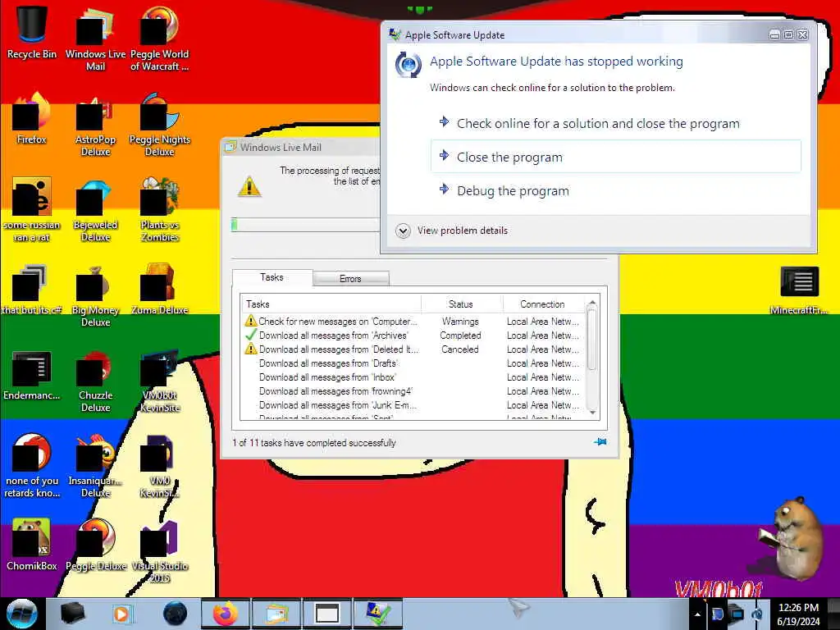
Task: Click the 'Completed' status cell
Action: 461,336
